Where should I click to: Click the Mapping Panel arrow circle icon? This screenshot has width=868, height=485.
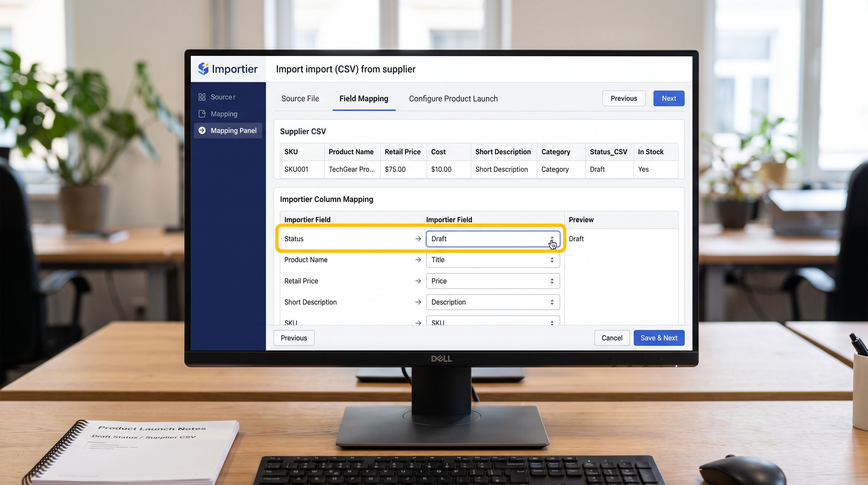(x=202, y=130)
